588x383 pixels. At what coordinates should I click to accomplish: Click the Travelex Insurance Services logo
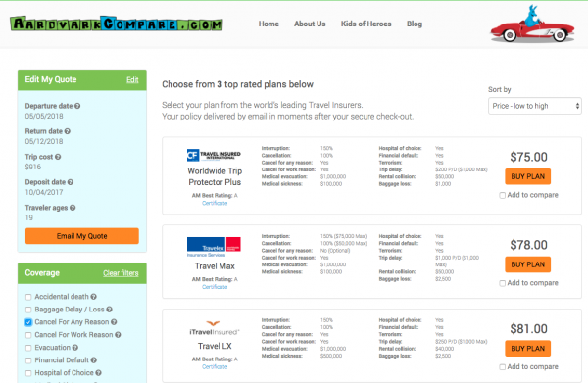(x=214, y=247)
